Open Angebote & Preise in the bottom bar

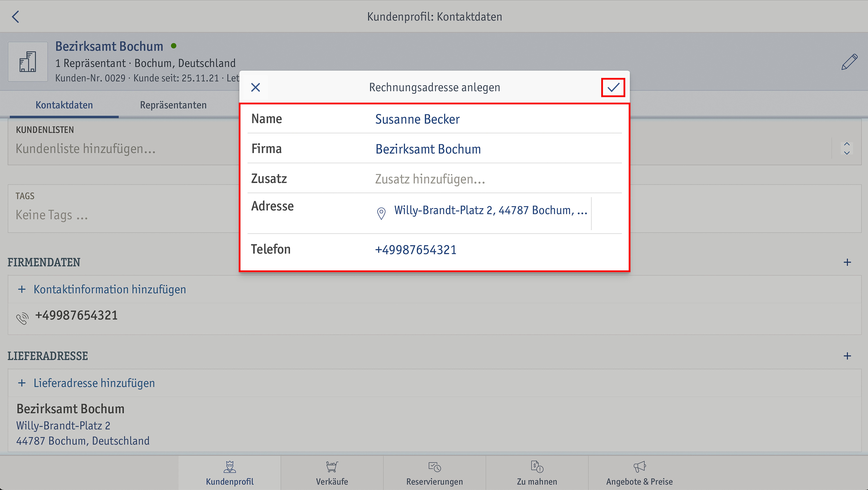point(639,473)
